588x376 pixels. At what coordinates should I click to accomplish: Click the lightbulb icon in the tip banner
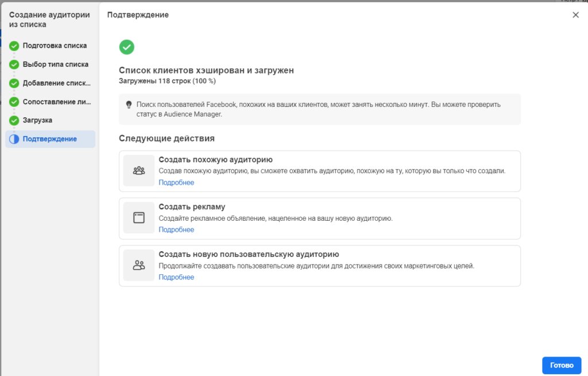point(127,105)
